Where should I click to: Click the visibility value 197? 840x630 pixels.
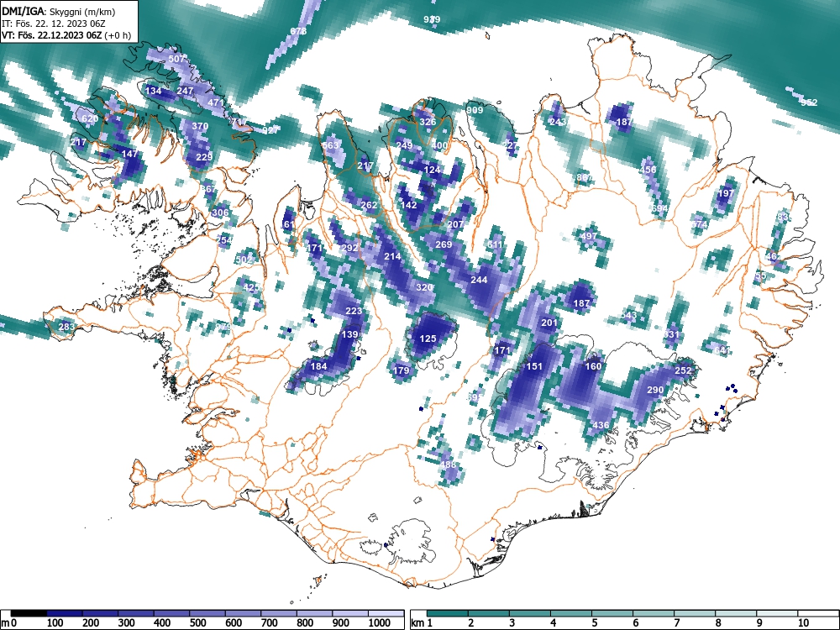tap(726, 193)
